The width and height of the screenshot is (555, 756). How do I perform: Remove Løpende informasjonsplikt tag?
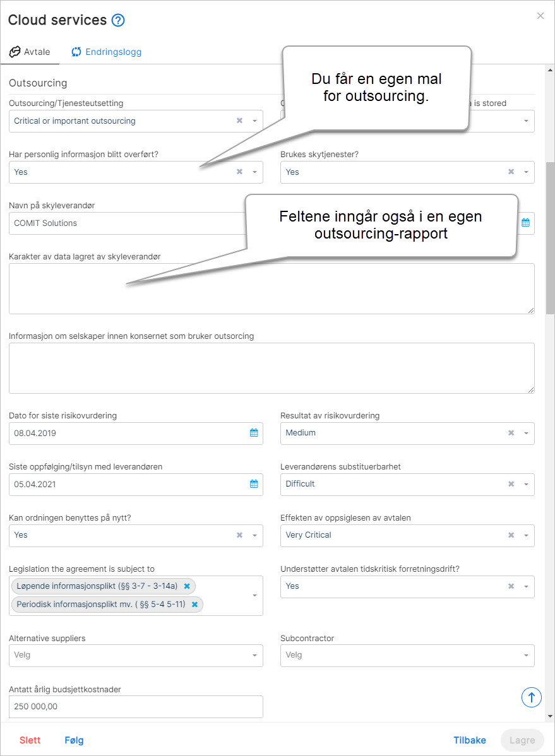coord(188,586)
